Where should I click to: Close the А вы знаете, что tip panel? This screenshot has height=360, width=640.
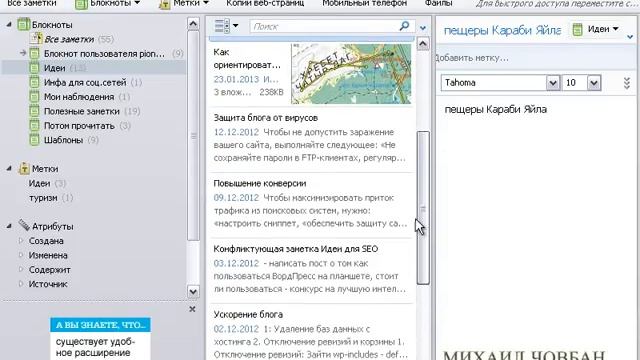point(193,309)
